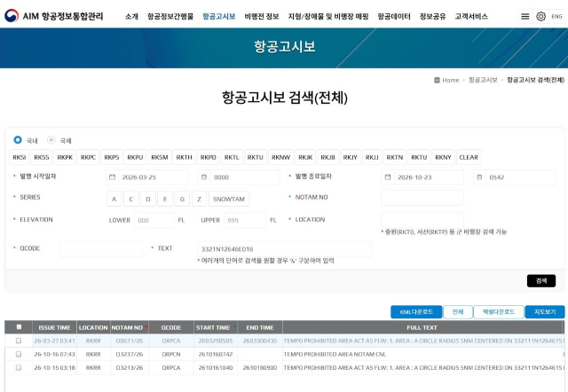
Task: Select the RKNY airport button
Action: [x=443, y=157]
